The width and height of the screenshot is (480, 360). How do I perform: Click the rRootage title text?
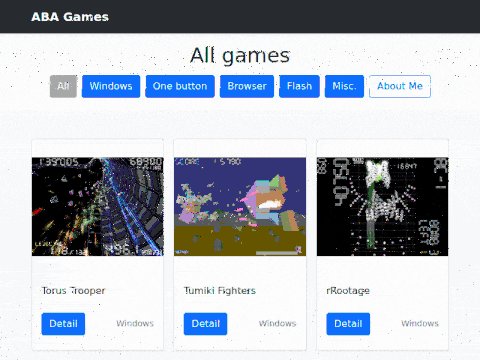click(x=348, y=291)
